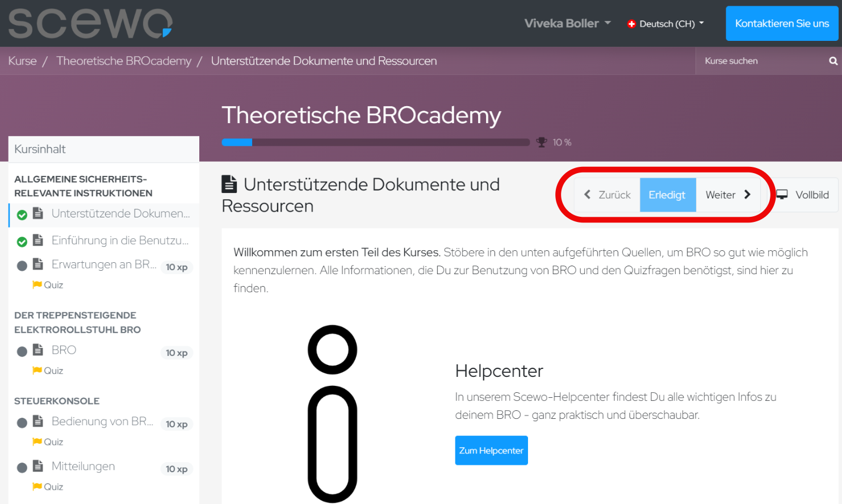Click grey status circle of Erwartungen an BR...
The width and height of the screenshot is (842, 504).
[22, 266]
